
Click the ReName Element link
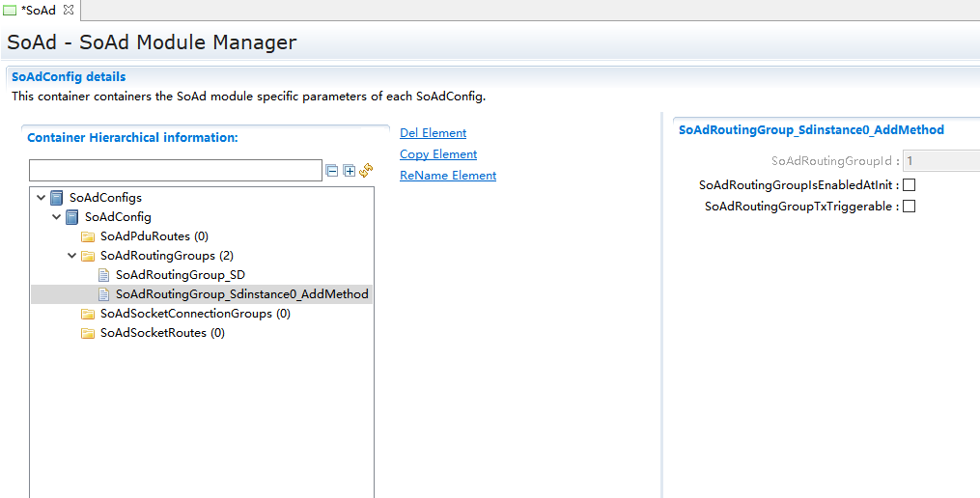coord(448,176)
